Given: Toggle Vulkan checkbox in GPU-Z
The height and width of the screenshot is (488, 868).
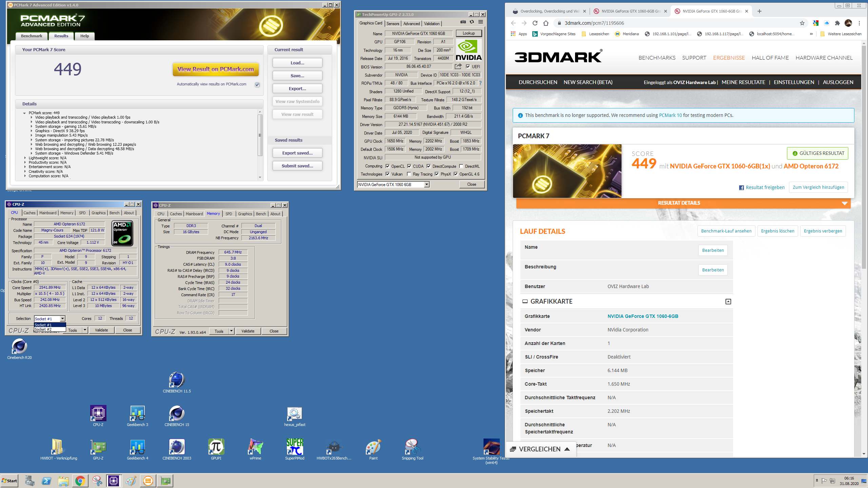Looking at the screenshot, I should point(388,174).
